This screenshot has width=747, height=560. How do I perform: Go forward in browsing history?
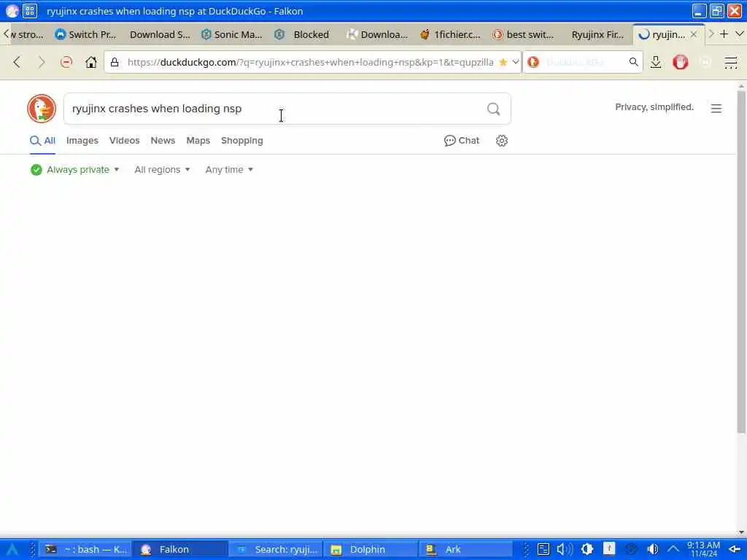(42, 62)
